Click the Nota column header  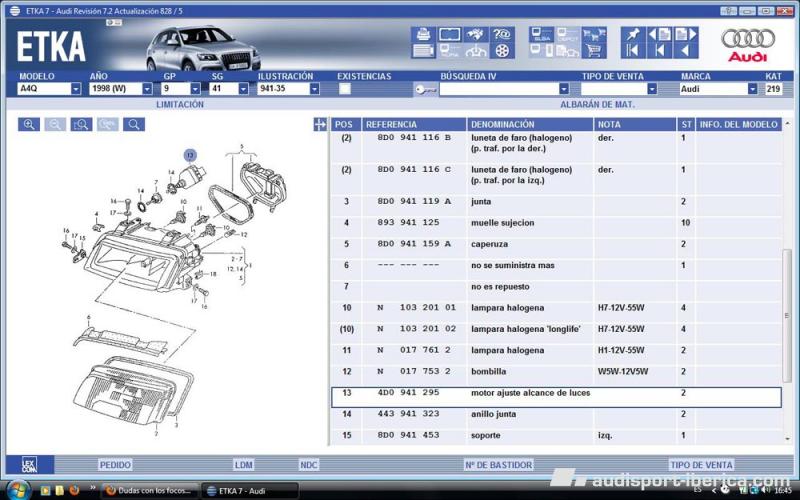click(x=635, y=124)
